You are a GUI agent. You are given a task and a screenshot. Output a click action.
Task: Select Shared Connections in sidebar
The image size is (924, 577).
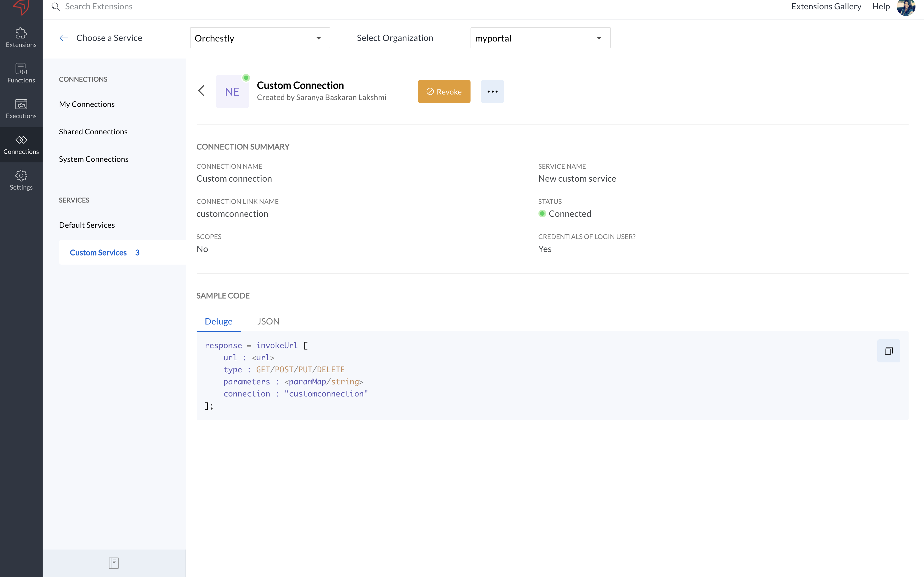(x=93, y=132)
